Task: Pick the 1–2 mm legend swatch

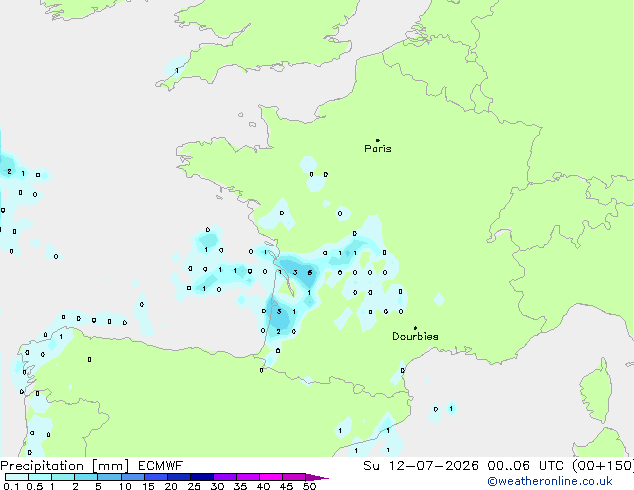Action: [x=63, y=477]
